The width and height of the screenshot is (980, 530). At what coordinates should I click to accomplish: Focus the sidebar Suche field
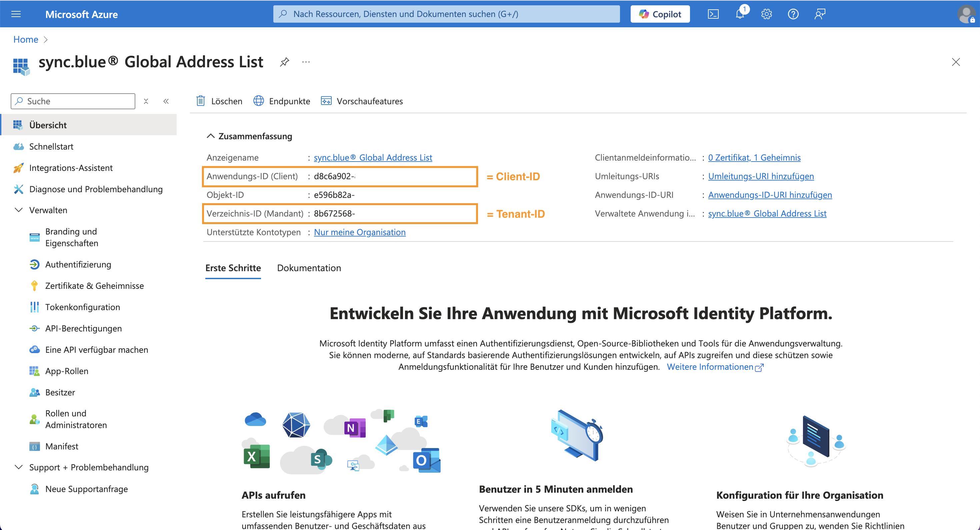(73, 101)
